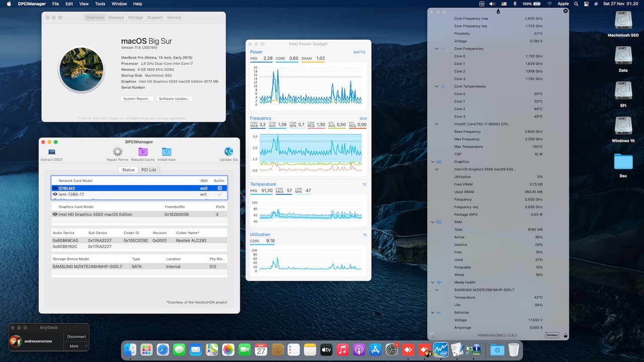Viewport: 644px width, 362px height.
Task: Collapse Core Frequencies group in HWMonitorSMC2
Action: [x=437, y=49]
